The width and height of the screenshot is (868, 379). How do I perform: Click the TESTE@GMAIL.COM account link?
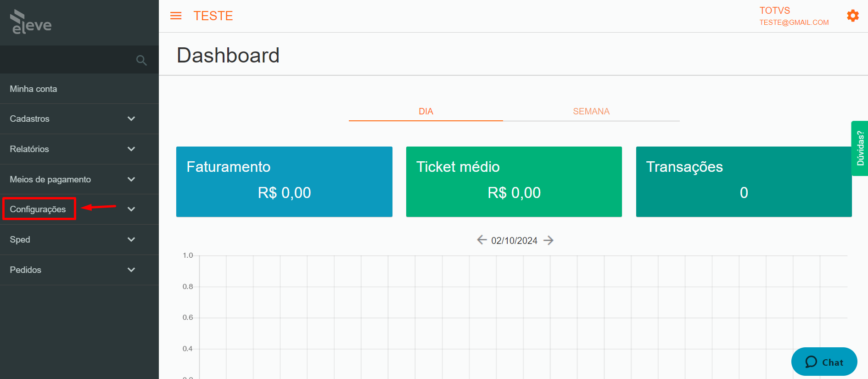click(794, 23)
